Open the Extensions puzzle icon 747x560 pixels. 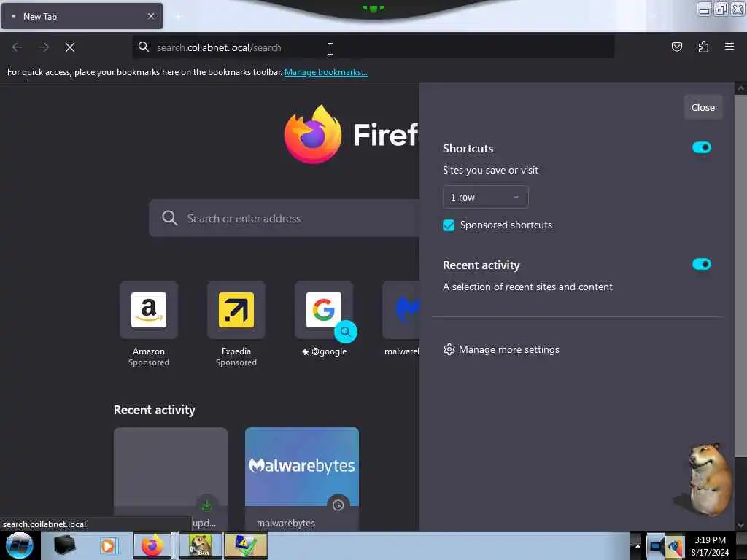(x=703, y=47)
